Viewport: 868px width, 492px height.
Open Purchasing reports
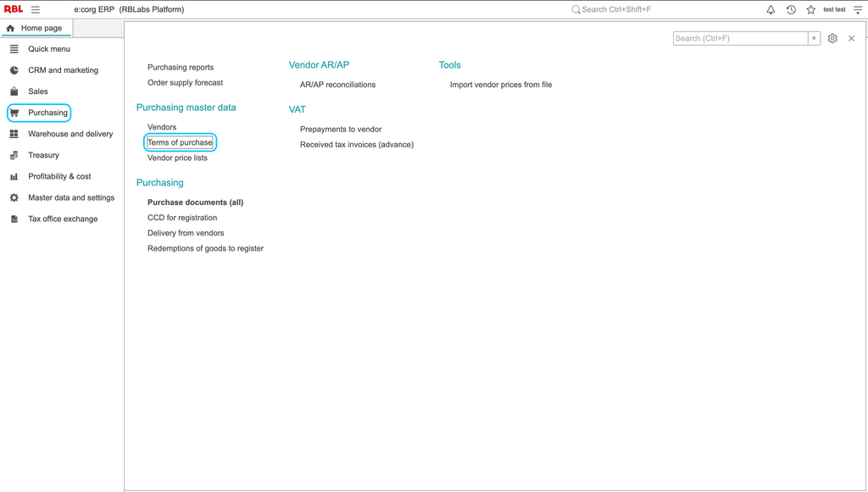coord(181,68)
